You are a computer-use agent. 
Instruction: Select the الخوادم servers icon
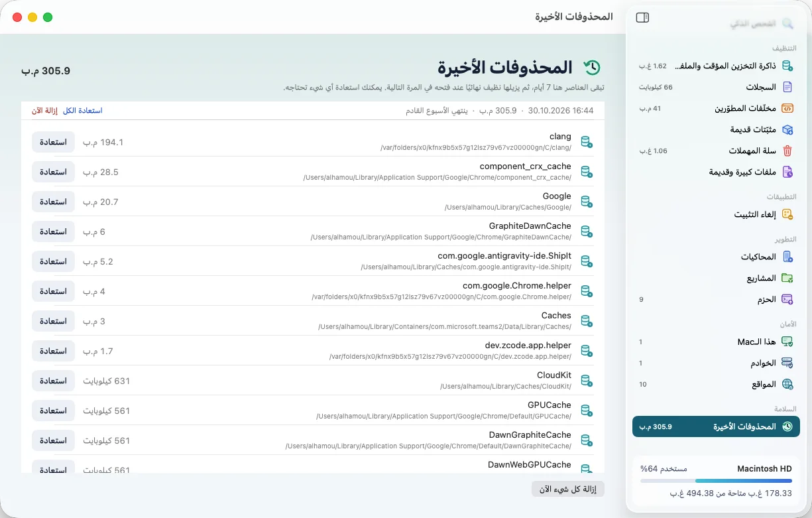(x=787, y=363)
